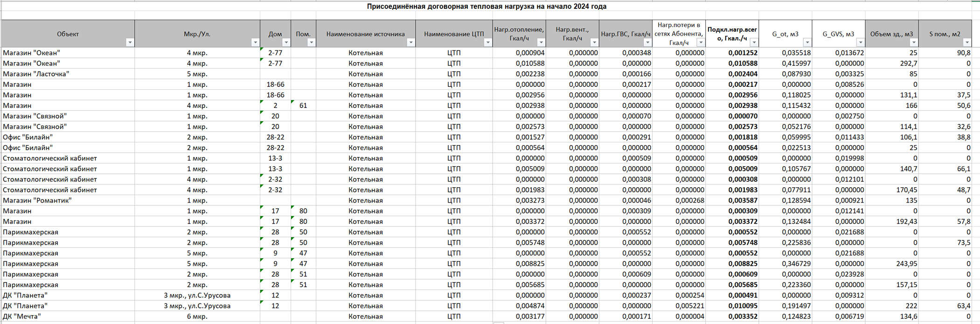Viewport: 980px width, 324px height.
Task: Expand filter for Нагр.потери в сетях Абонента
Action: [x=700, y=42]
